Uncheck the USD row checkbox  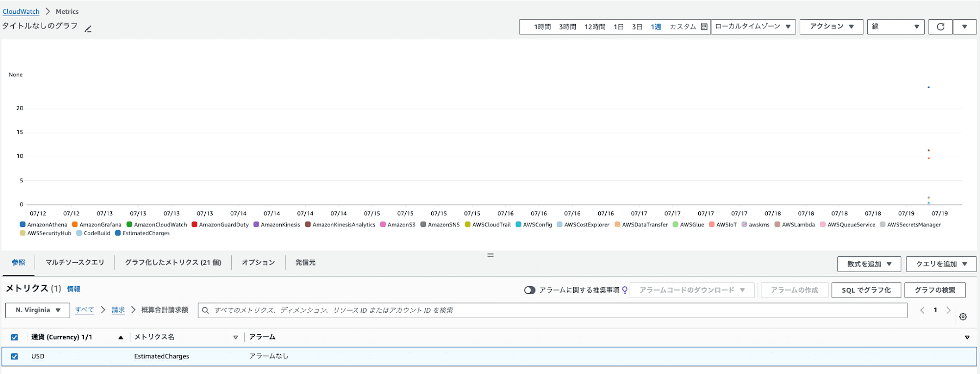pyautogui.click(x=15, y=356)
